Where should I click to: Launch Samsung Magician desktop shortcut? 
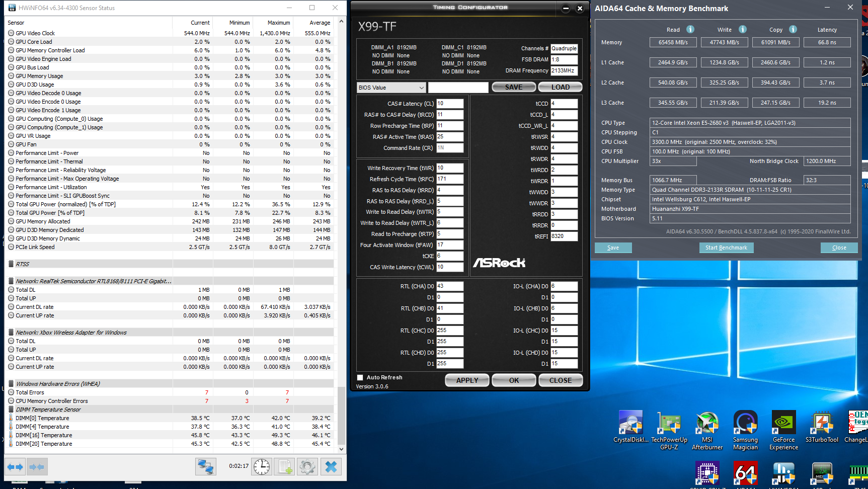click(745, 430)
